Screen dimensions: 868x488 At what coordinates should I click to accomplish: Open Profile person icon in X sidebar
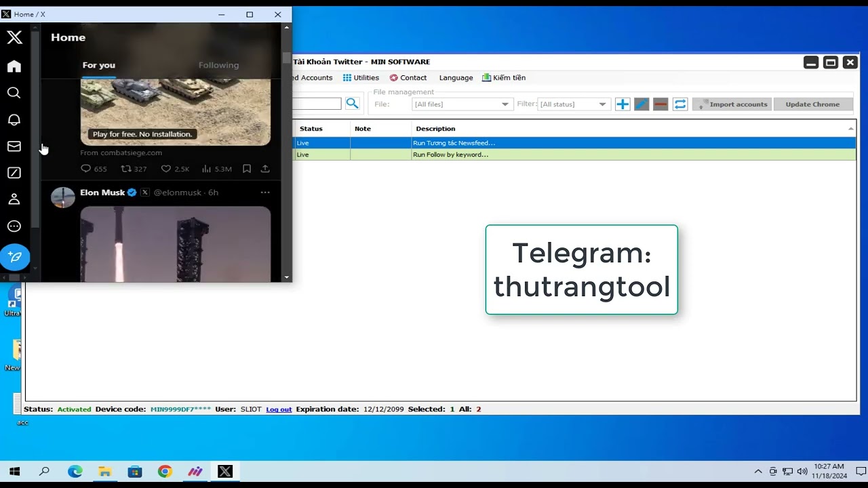pos(14,199)
